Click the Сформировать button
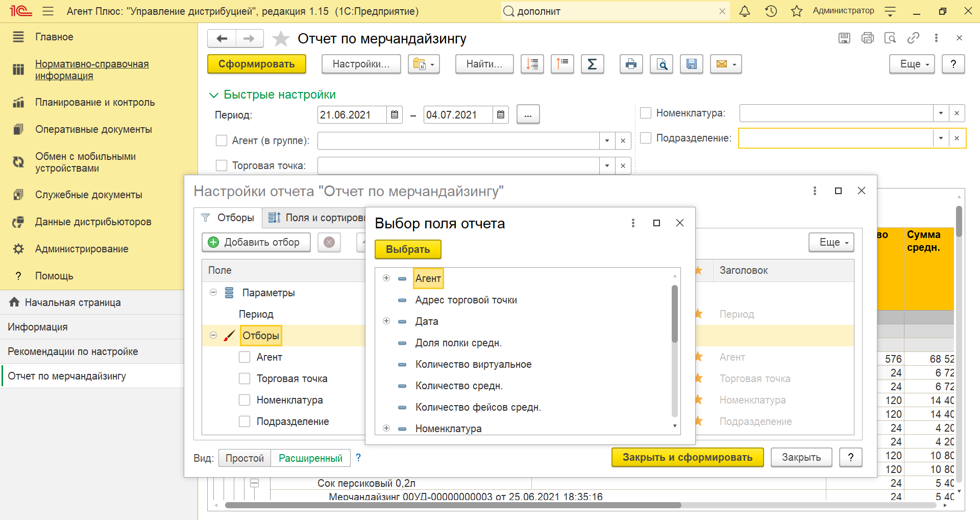980x520 pixels. pos(257,64)
